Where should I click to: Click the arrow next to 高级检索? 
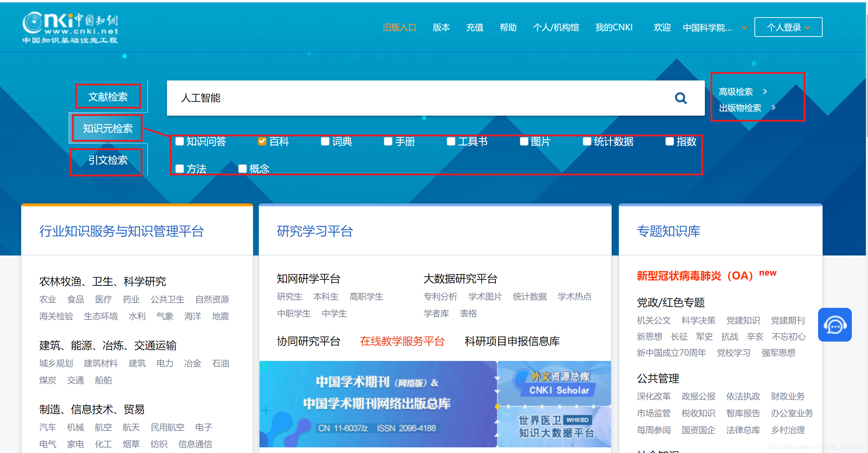765,92
